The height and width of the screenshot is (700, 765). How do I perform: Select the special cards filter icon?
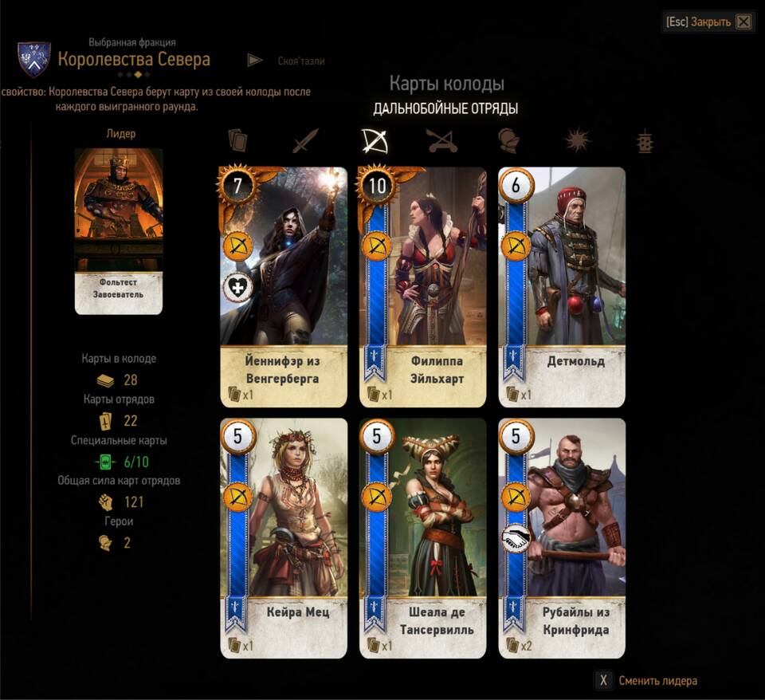645,142
